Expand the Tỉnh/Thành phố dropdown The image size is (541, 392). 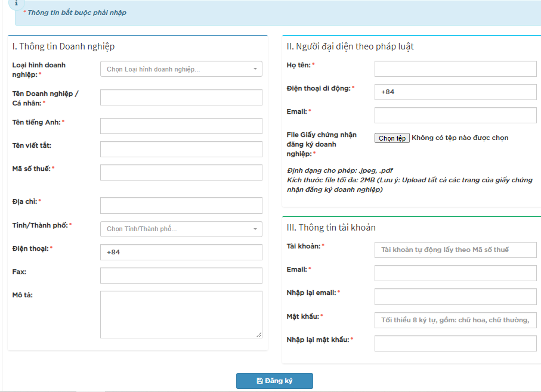point(181,229)
